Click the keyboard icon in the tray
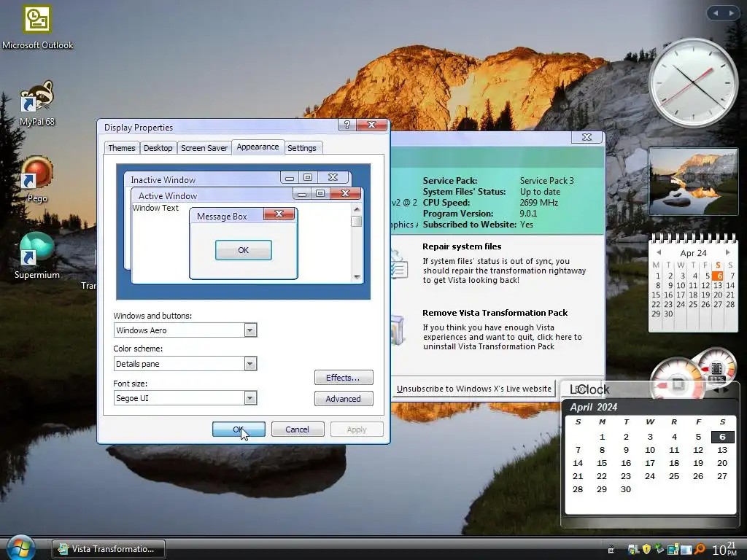Screen dimensions: 747x560 coord(611,550)
